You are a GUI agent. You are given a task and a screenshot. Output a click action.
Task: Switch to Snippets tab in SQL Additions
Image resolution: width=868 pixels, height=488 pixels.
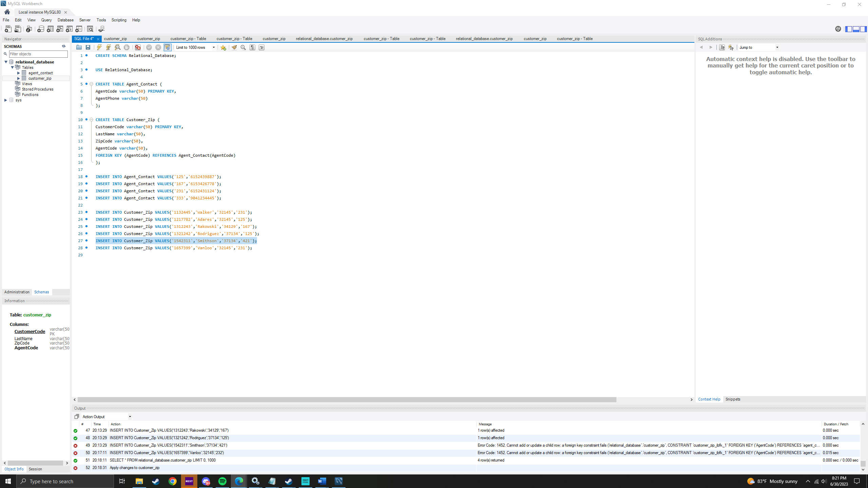[x=732, y=399]
